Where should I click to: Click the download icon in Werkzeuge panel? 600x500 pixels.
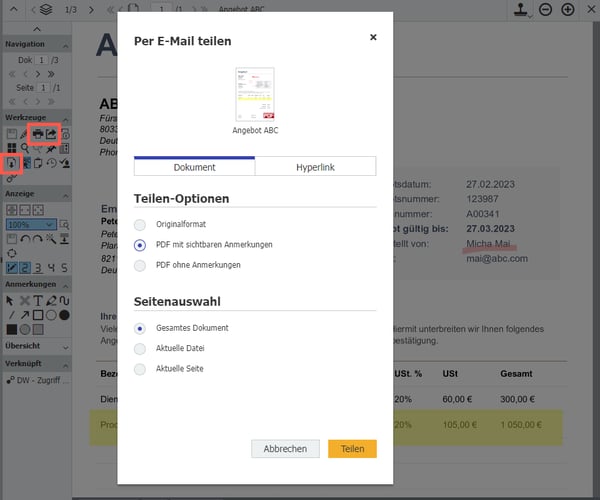[12, 162]
